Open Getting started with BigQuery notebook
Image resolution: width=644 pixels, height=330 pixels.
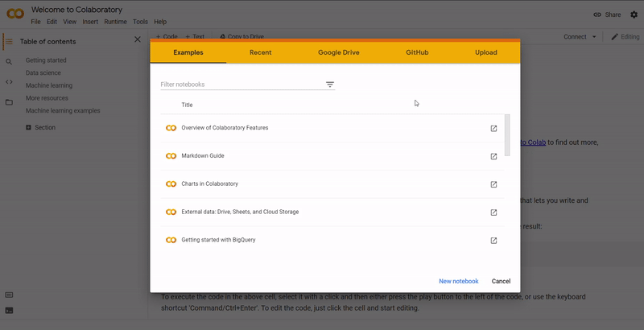click(218, 240)
